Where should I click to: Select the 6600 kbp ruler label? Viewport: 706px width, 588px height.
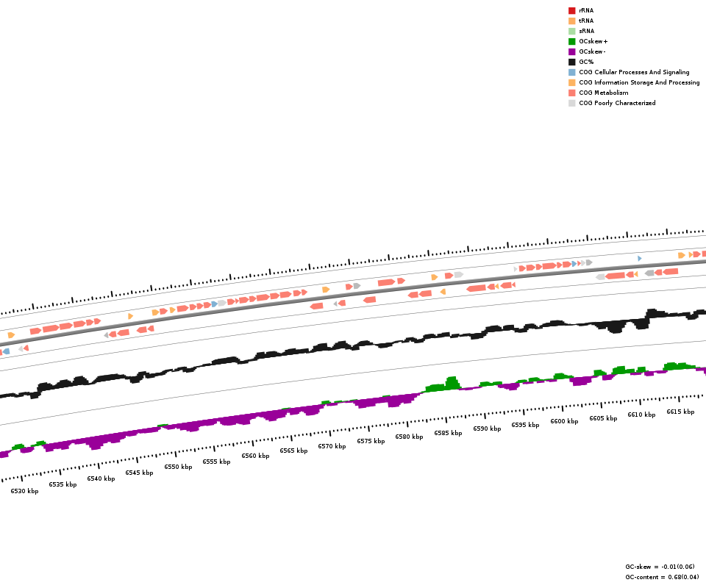click(564, 421)
